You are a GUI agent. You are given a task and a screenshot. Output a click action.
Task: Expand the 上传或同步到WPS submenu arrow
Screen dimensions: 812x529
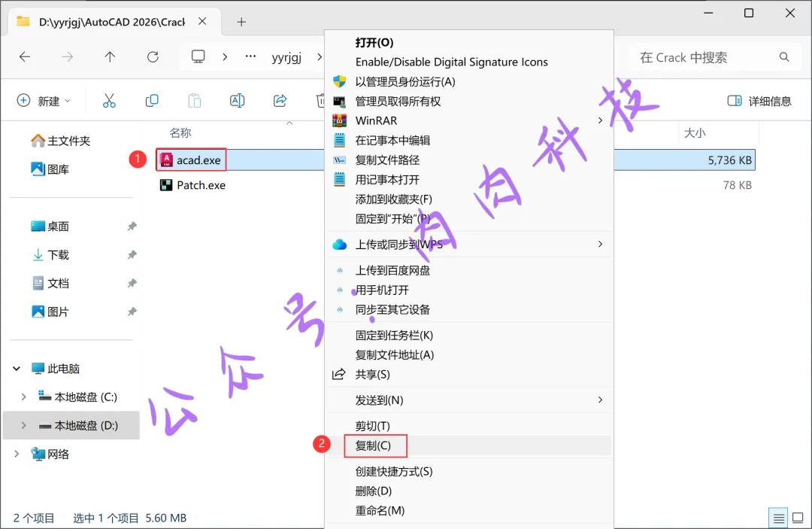(x=600, y=244)
